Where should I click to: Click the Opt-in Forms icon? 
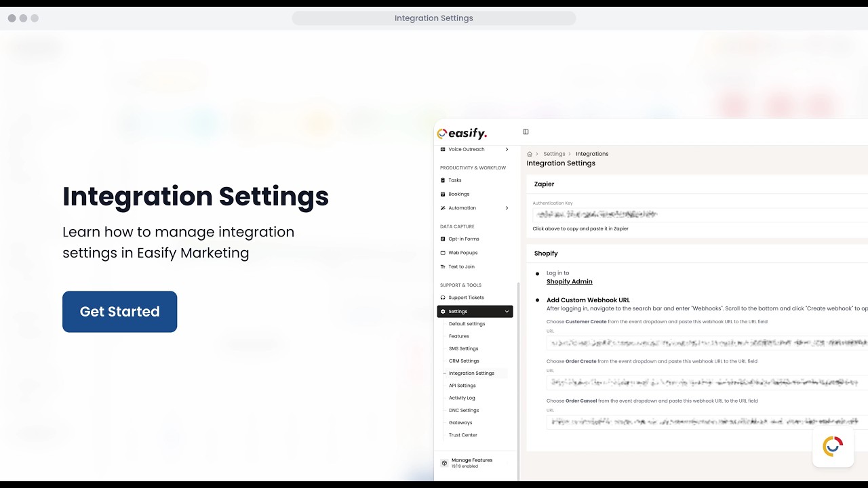tap(443, 239)
